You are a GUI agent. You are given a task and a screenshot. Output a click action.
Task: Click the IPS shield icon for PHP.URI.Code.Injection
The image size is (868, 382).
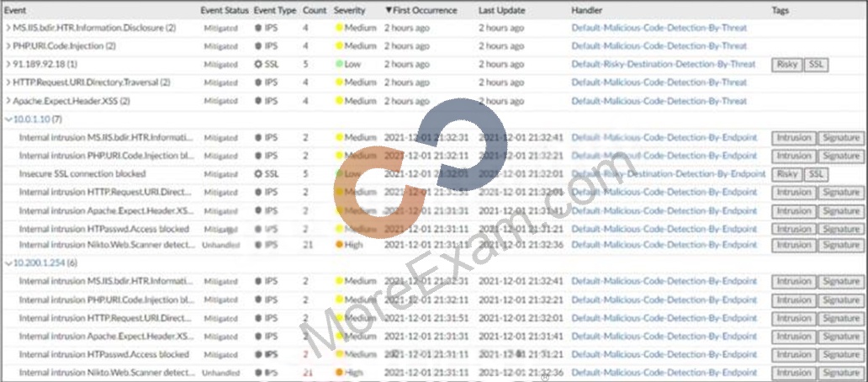pyautogui.click(x=258, y=46)
